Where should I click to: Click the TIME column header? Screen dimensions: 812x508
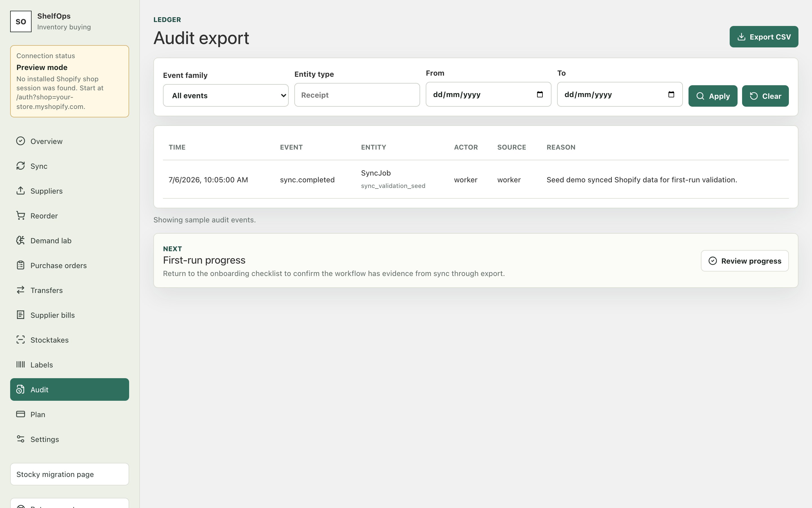click(x=177, y=147)
